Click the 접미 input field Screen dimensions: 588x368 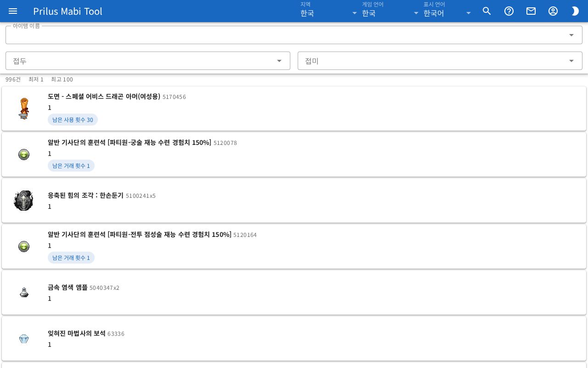pyautogui.click(x=440, y=61)
